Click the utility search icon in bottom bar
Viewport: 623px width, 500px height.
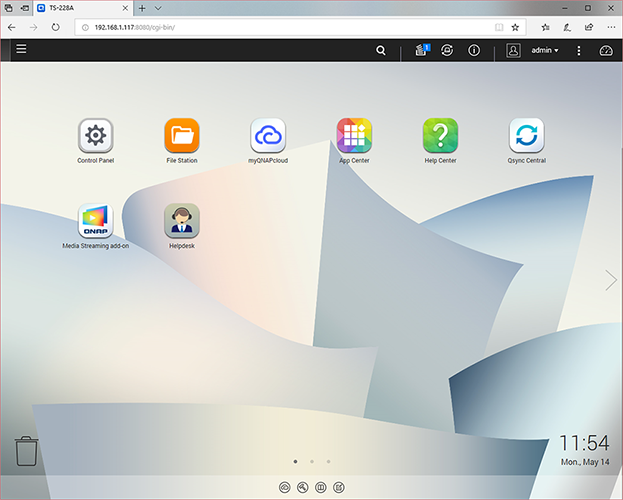pyautogui.click(x=302, y=487)
